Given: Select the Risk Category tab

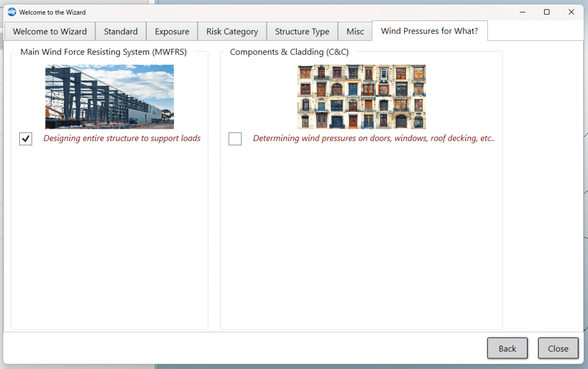Looking at the screenshot, I should (x=232, y=31).
